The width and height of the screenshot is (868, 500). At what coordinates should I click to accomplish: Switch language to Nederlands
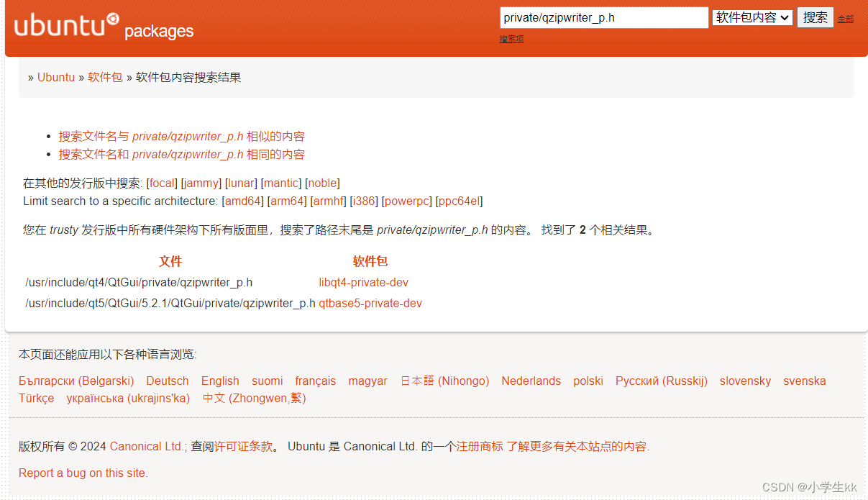point(531,381)
